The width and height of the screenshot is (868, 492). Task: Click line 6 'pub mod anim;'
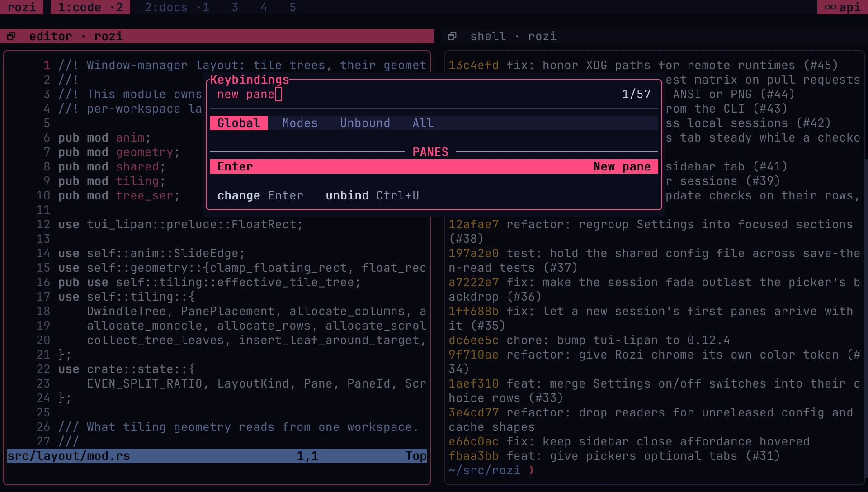tap(104, 137)
